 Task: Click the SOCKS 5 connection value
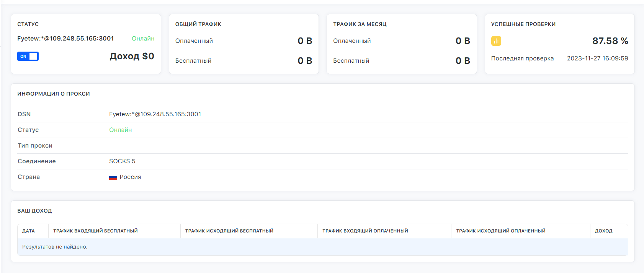point(122,161)
